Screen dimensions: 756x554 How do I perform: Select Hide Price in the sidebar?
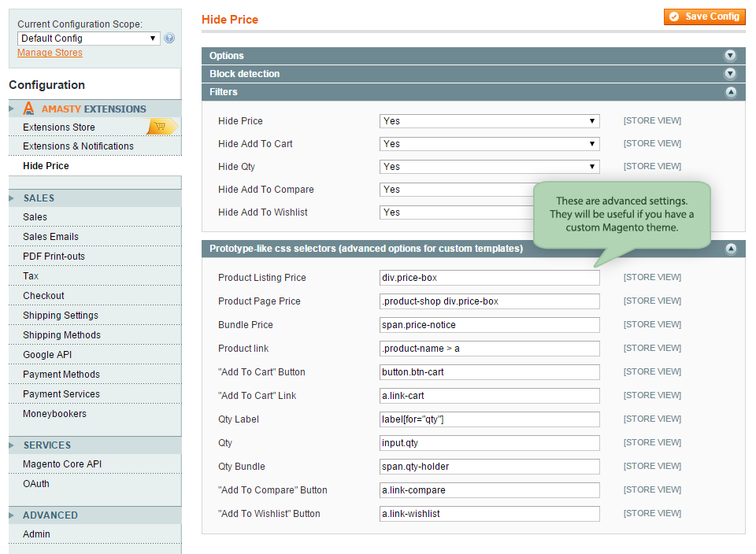[x=46, y=166]
